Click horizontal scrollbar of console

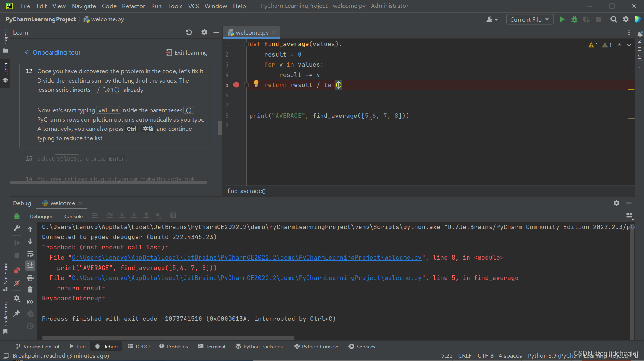[168, 338]
